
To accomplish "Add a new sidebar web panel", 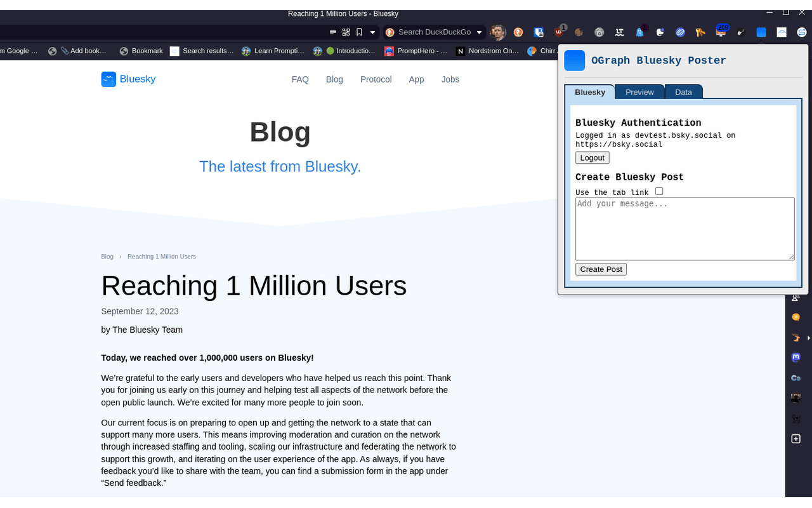I will pyautogui.click(x=796, y=439).
